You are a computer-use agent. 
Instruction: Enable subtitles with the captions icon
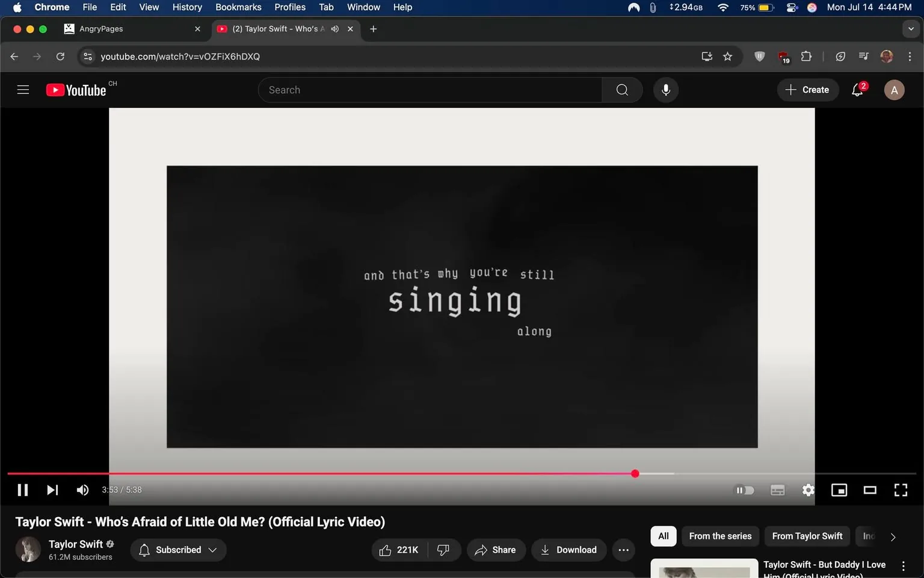(777, 489)
